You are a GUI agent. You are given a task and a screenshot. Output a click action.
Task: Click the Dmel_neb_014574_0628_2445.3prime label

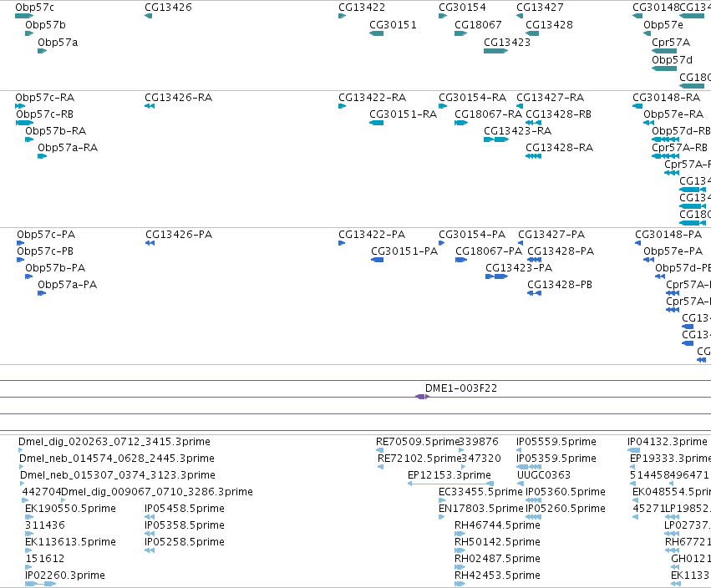(116, 459)
